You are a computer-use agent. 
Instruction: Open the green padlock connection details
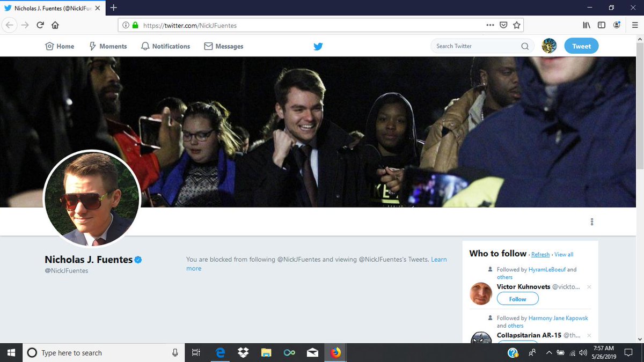[135, 25]
